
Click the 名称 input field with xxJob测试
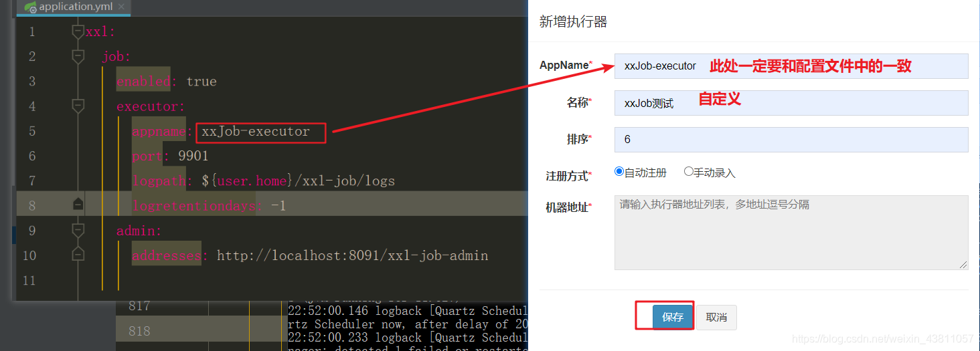pyautogui.click(x=791, y=103)
